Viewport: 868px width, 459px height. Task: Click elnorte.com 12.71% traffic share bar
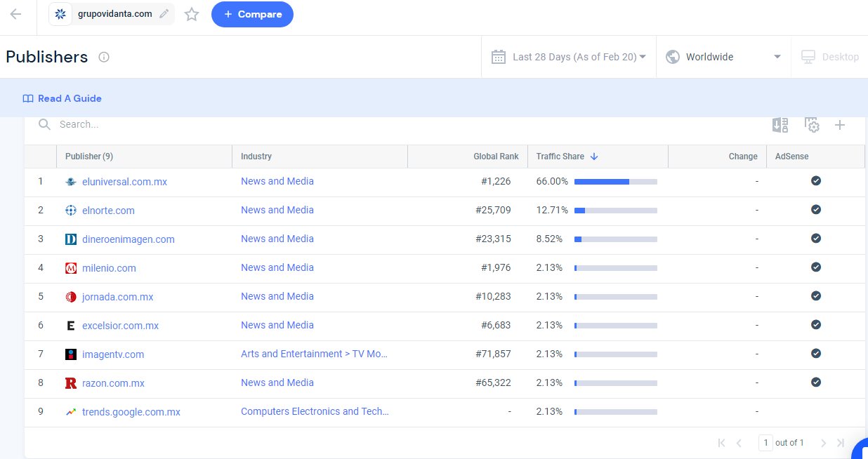click(616, 211)
